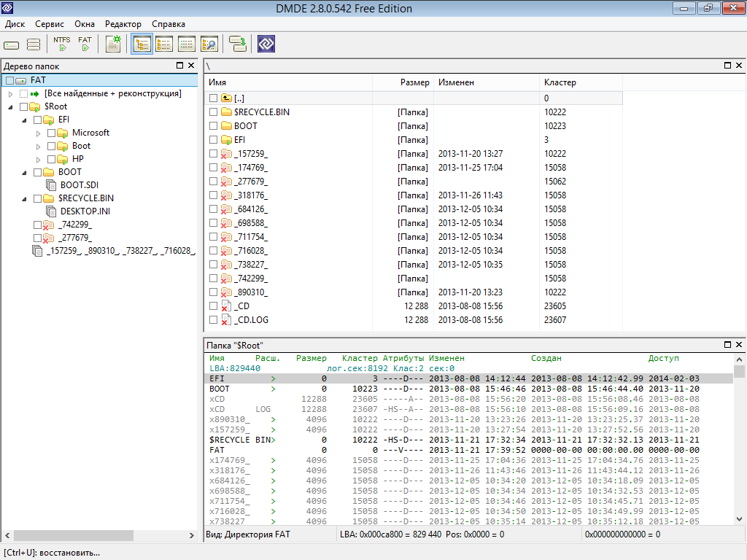747x560 pixels.
Task: Expand the Microsoft folder in tree
Action: coord(39,133)
